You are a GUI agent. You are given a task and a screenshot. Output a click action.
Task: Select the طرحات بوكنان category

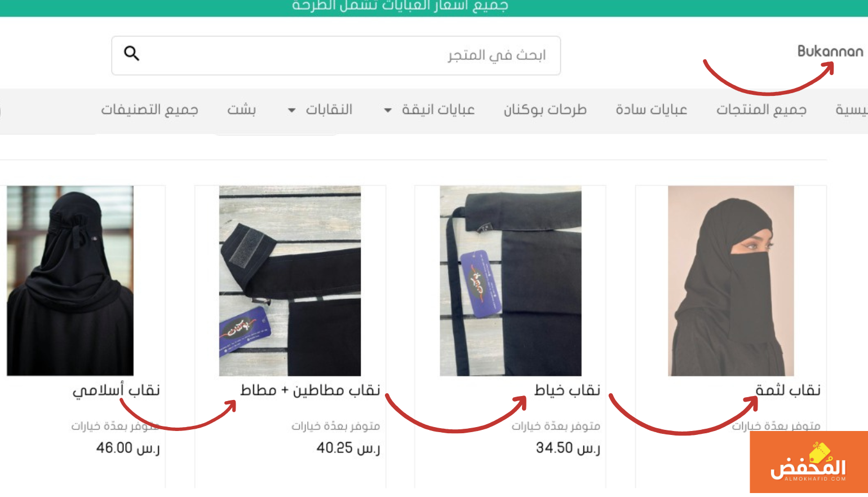point(545,109)
